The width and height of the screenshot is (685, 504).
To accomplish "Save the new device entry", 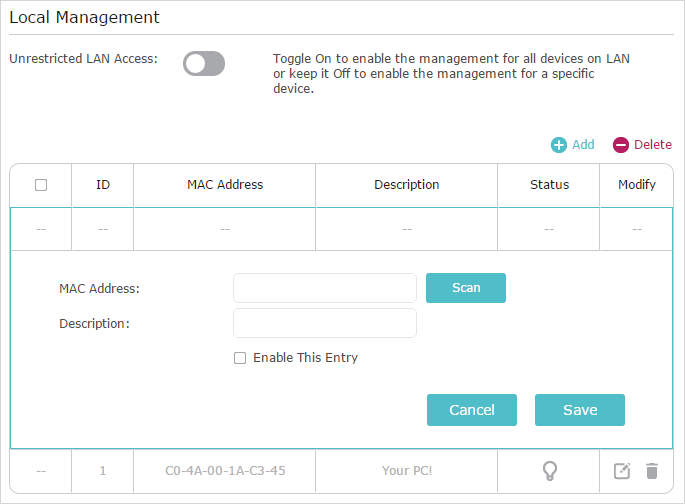I will pos(579,410).
